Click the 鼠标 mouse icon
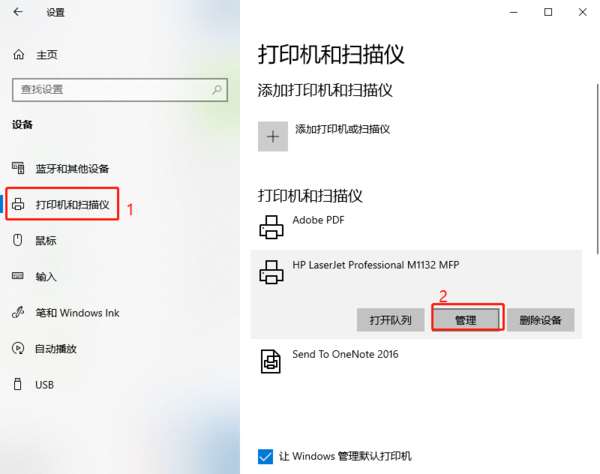This screenshot has height=474, width=600. tap(18, 240)
